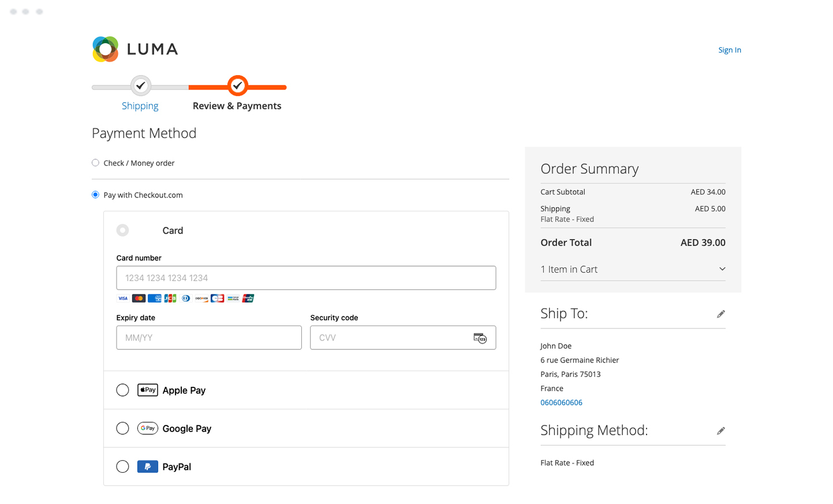Click inside the Card number field

click(x=306, y=278)
